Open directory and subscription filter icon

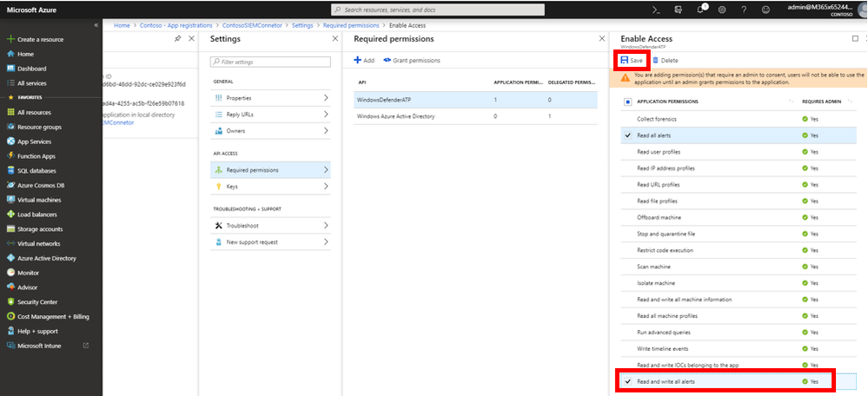(x=678, y=10)
